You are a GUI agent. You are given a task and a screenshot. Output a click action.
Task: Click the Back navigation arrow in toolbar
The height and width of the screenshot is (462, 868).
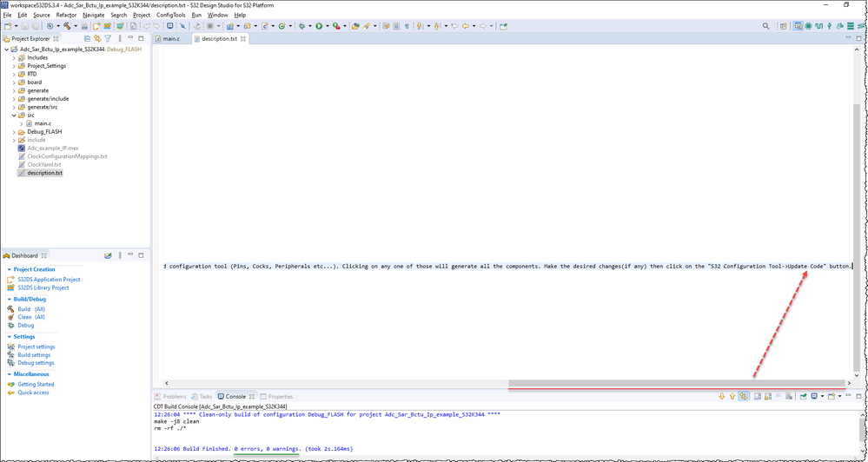466,26
